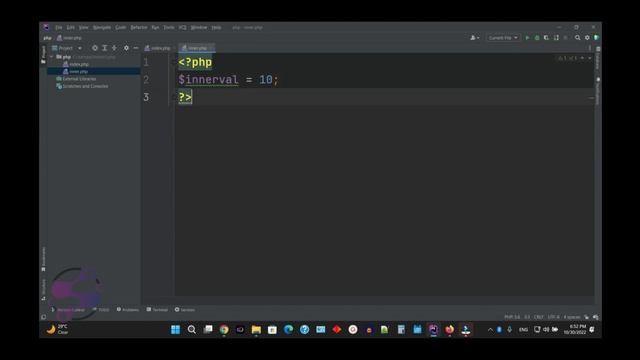Viewport: 640px width, 360px height.
Task: Open the View menu
Action: (x=84, y=27)
